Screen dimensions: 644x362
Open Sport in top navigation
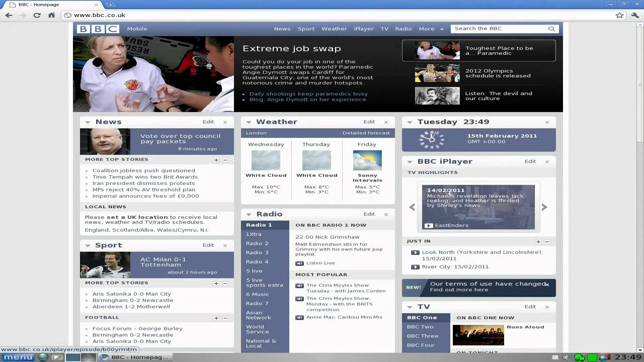pyautogui.click(x=306, y=29)
